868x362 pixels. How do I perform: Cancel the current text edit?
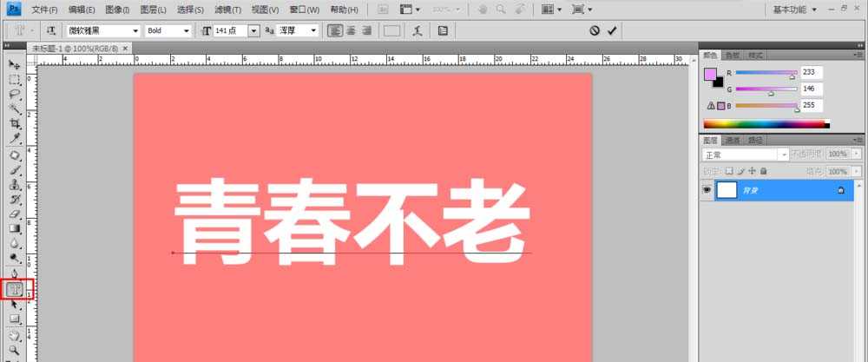point(595,30)
